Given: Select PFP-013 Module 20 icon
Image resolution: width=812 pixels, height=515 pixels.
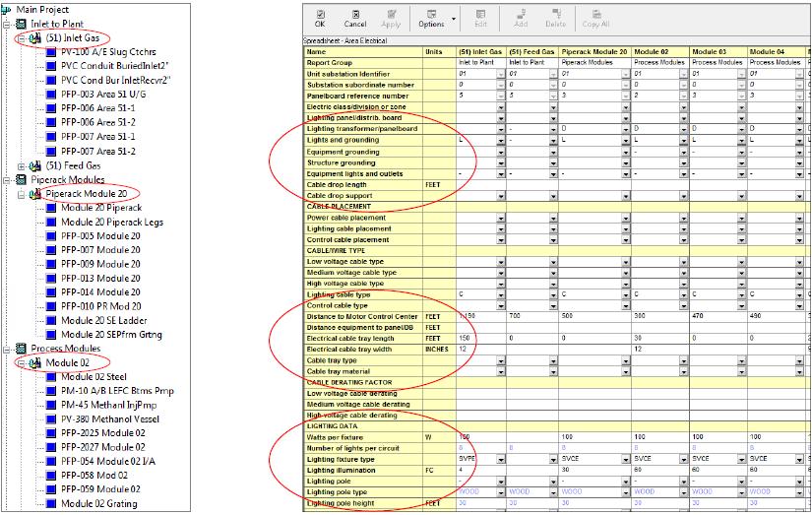Looking at the screenshot, I should (51, 279).
